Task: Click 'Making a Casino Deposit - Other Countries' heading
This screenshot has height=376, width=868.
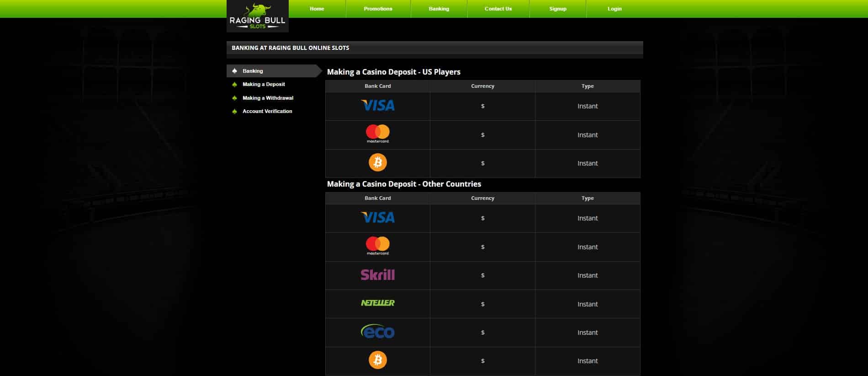Action: pos(404,184)
